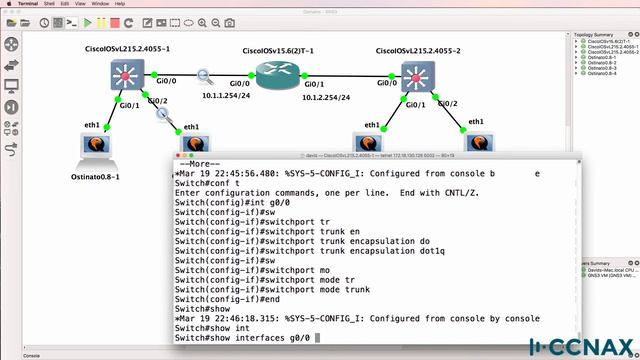Click the New project folder icon

point(11,23)
